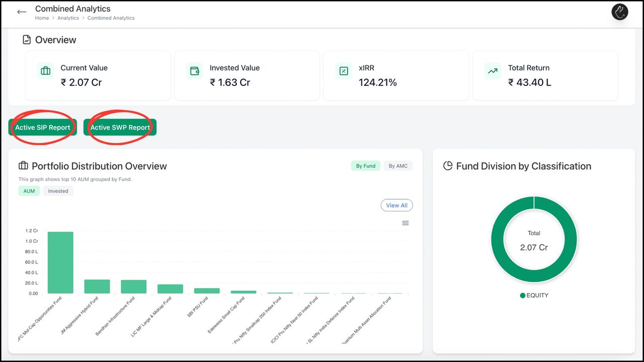644x362 pixels.
Task: Click the Current Value briefcase icon
Action: [45, 71]
